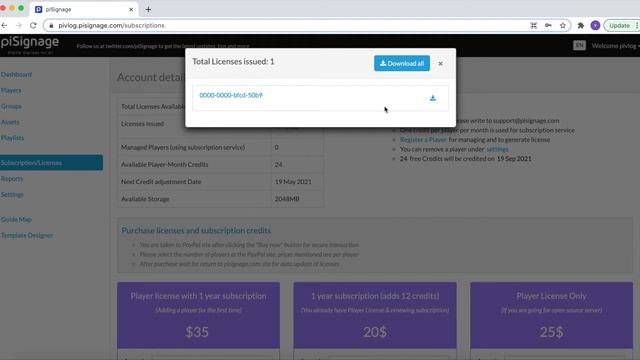Go forward with the browser forward arrow
The image size is (640, 360).
click(19, 25)
